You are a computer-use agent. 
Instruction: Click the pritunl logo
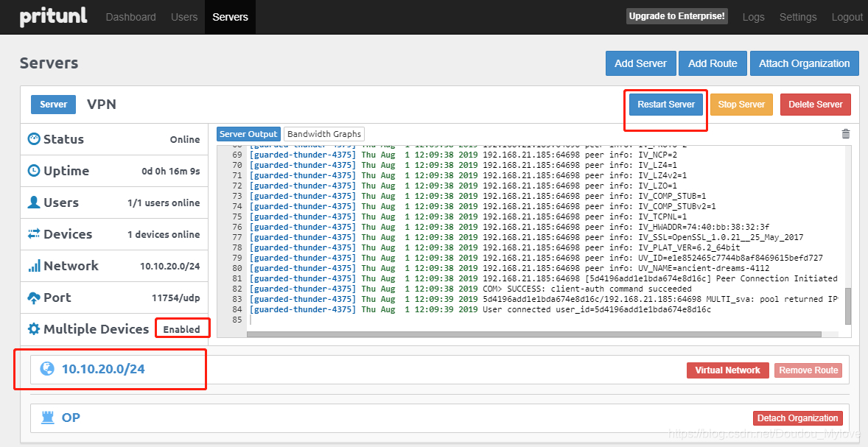(54, 17)
